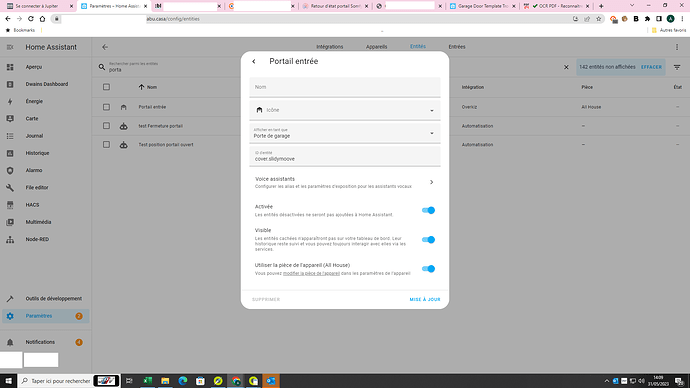Switch to the Entités tab
Image resolution: width=690 pixels, height=388 pixels.
[x=418, y=47]
